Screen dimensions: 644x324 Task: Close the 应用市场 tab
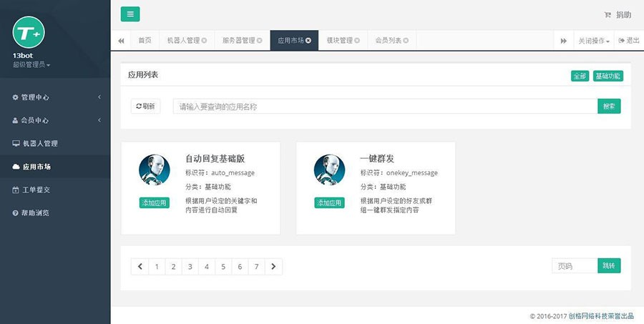tap(308, 41)
